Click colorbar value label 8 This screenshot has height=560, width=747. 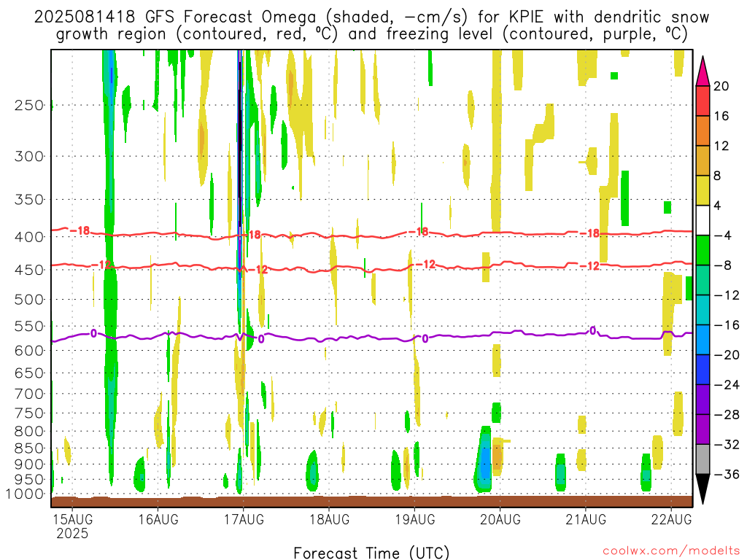[x=718, y=176]
